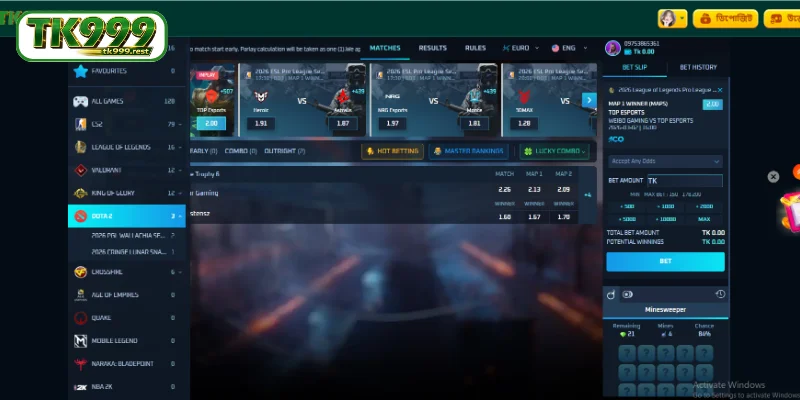Add +500 to bet amount
Screen dimensions: 800x400
coord(626,207)
